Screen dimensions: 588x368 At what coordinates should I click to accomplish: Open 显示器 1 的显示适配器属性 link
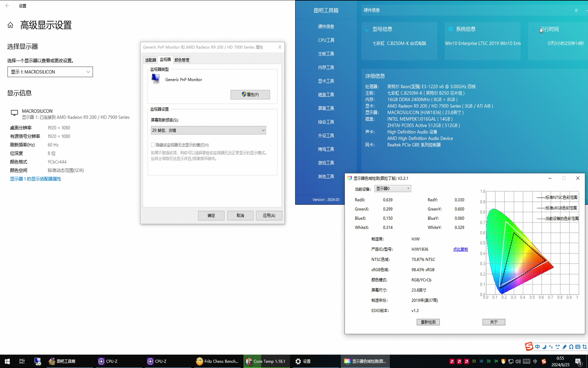pos(35,179)
